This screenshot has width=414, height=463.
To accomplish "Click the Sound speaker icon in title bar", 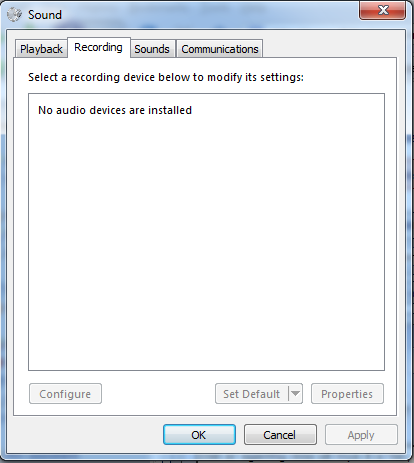I will point(14,15).
